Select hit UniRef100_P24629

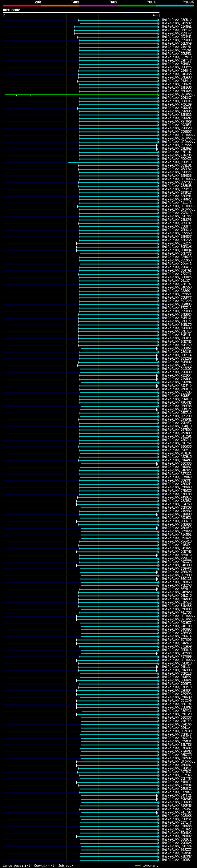pyautogui.click(x=176, y=257)
